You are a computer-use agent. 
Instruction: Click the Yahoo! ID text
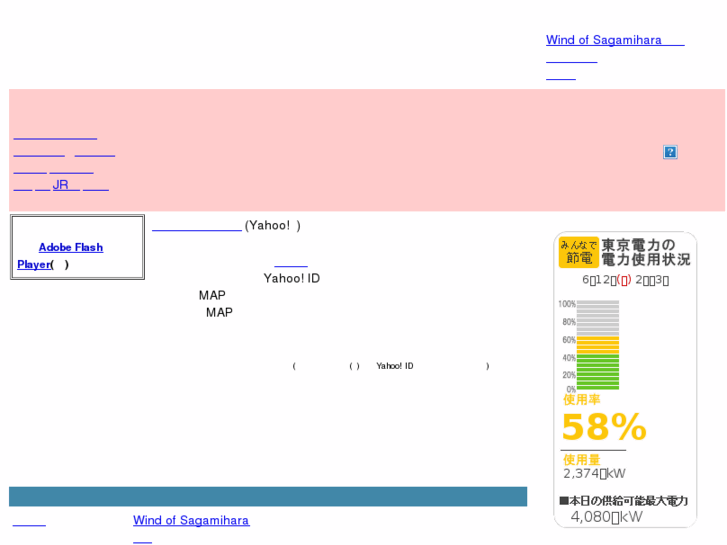coord(292,278)
